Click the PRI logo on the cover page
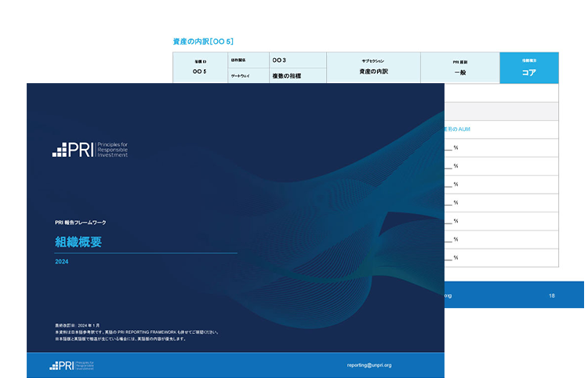The height and width of the screenshot is (378, 588). (90, 150)
